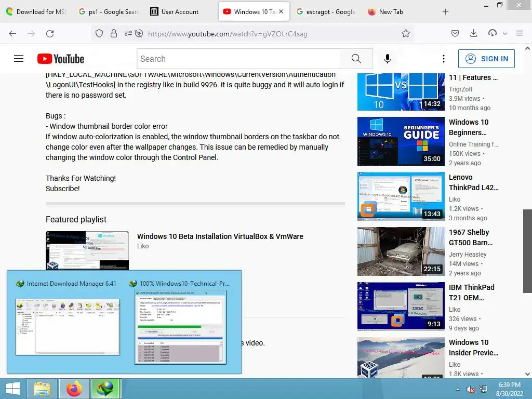Viewport: 532px width, 399px height.
Task: Open the Firefox hamburger application menu
Action: (x=520, y=33)
